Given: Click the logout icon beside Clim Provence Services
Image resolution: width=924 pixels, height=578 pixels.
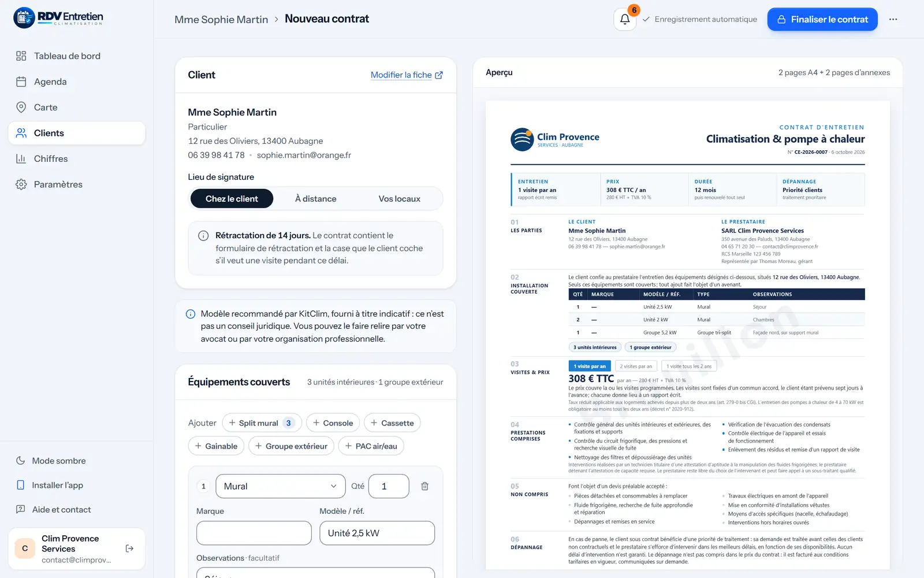Looking at the screenshot, I should click(x=129, y=549).
